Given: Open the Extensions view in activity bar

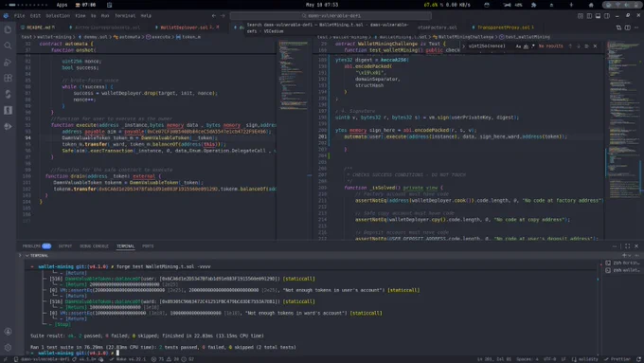Looking at the screenshot, I should pos(8,78).
